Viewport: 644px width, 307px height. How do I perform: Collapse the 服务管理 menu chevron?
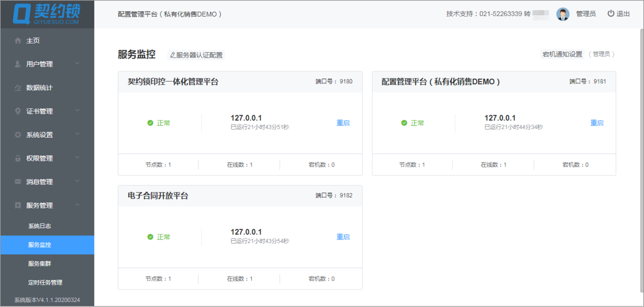(77, 205)
